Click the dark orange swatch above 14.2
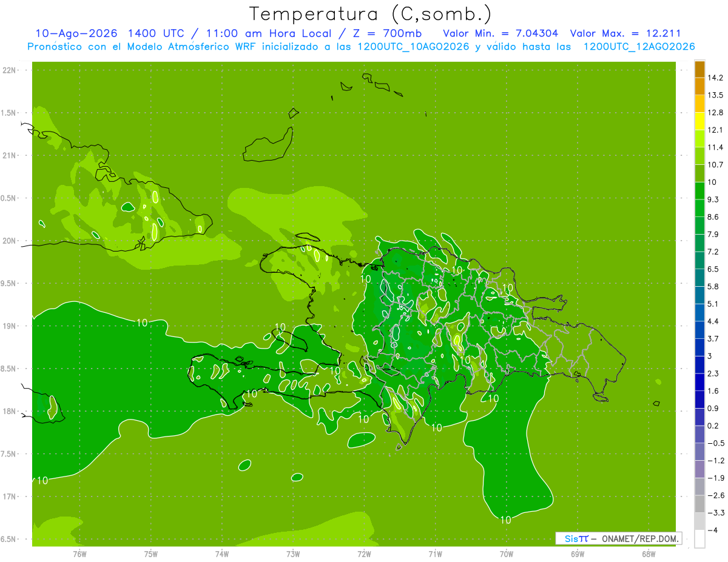This screenshot has height=562, width=728. click(699, 69)
